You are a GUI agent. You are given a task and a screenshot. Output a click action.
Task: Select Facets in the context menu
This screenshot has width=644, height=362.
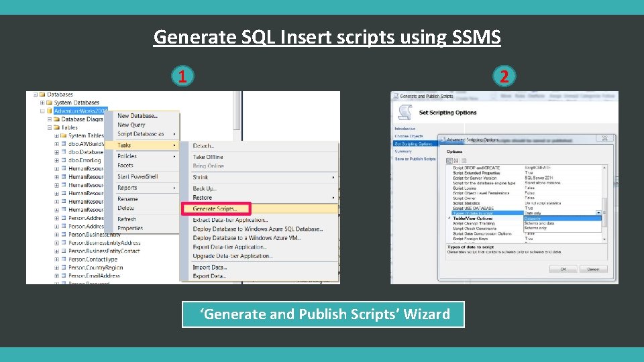click(x=125, y=166)
